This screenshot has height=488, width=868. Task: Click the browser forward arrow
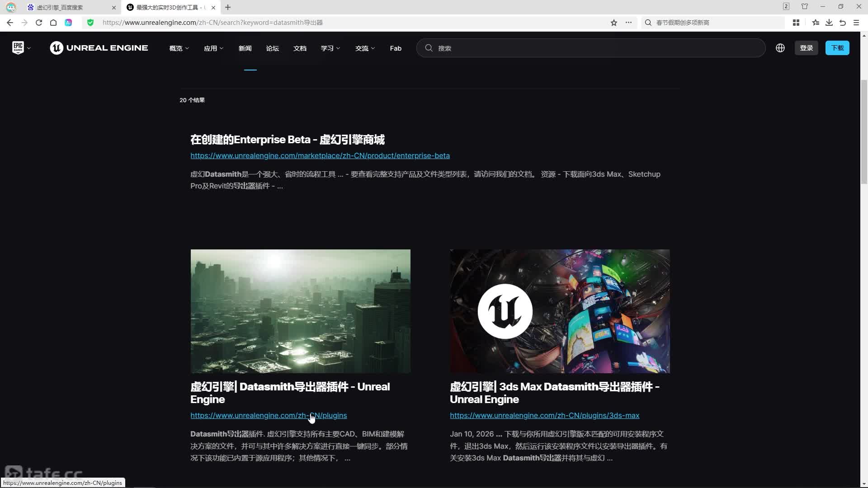pos(24,23)
